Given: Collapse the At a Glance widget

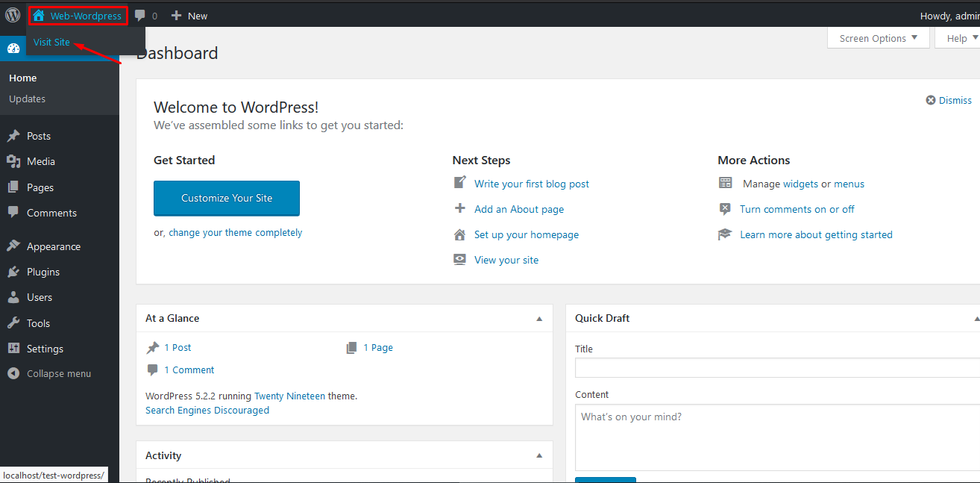Looking at the screenshot, I should point(539,319).
